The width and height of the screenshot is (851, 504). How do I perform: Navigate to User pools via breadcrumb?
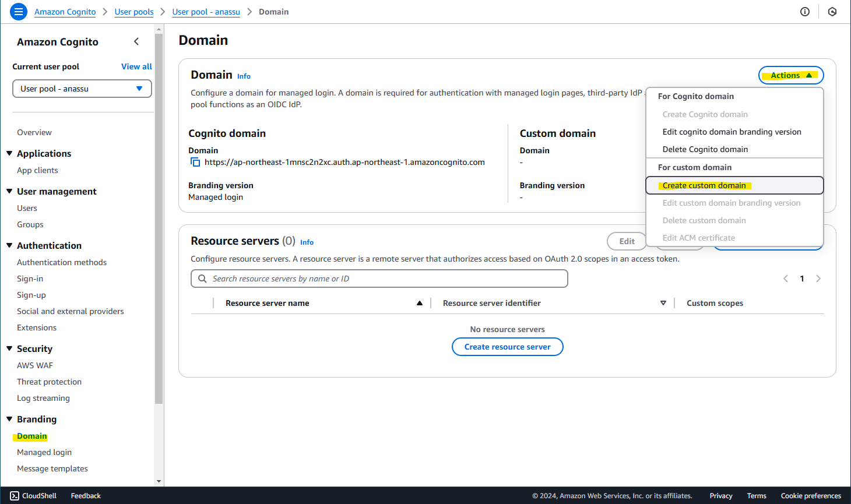pyautogui.click(x=133, y=12)
